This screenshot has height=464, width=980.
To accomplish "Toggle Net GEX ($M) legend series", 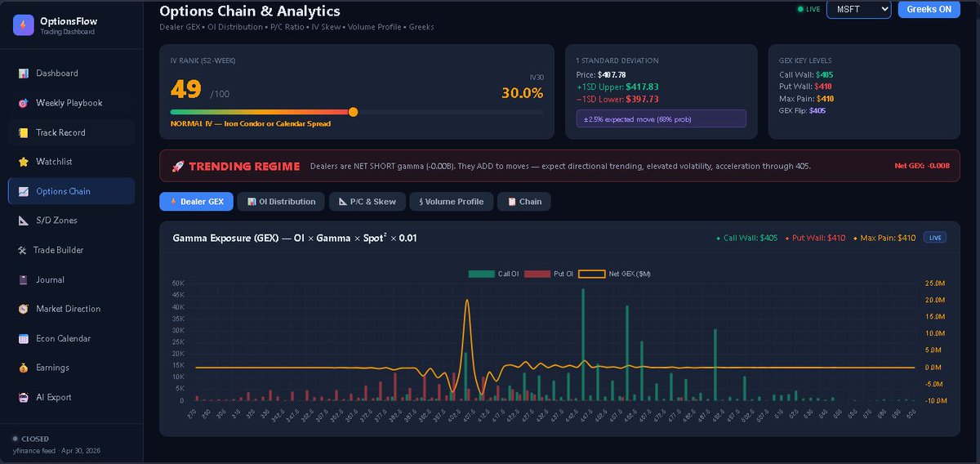I will coord(615,274).
